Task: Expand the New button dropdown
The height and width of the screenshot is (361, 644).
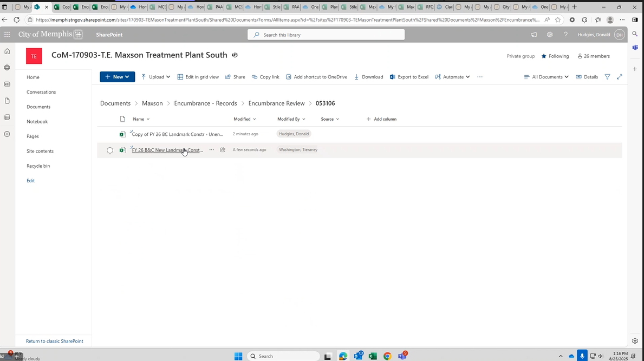Action: click(117, 77)
